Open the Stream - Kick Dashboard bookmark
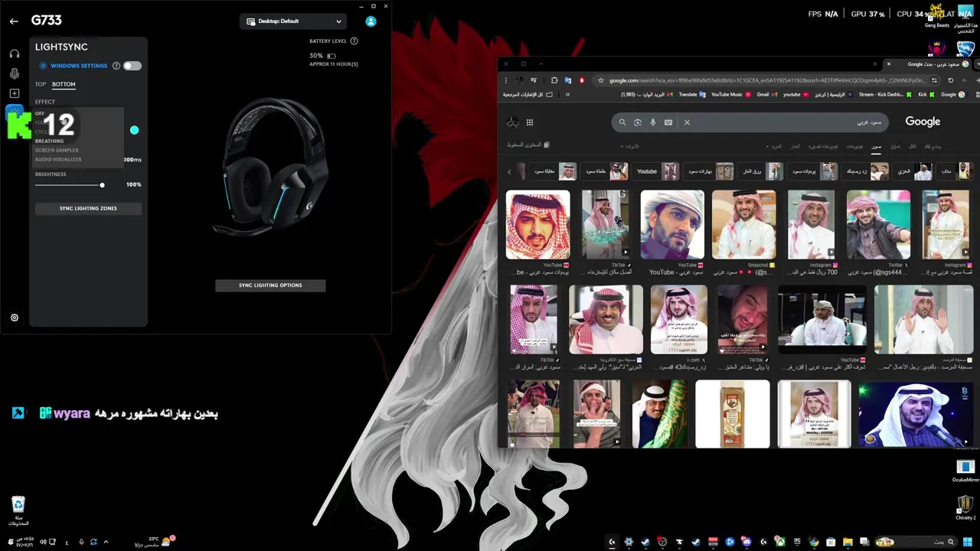Image resolution: width=980 pixels, height=551 pixels. (x=885, y=95)
